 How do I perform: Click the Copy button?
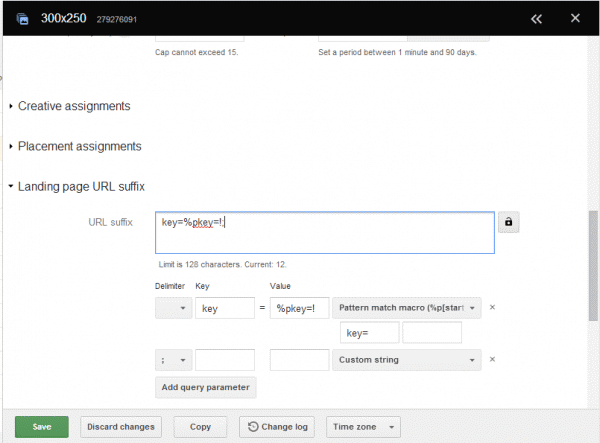pyautogui.click(x=200, y=427)
